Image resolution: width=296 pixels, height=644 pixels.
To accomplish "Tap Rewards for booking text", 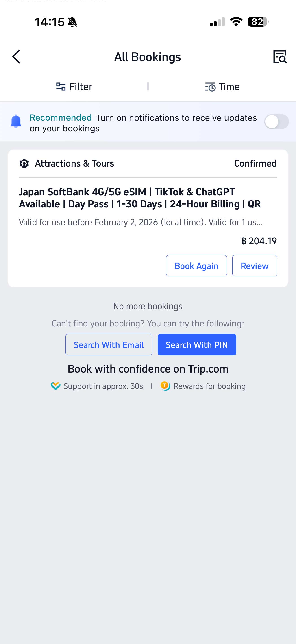I will pos(209,386).
